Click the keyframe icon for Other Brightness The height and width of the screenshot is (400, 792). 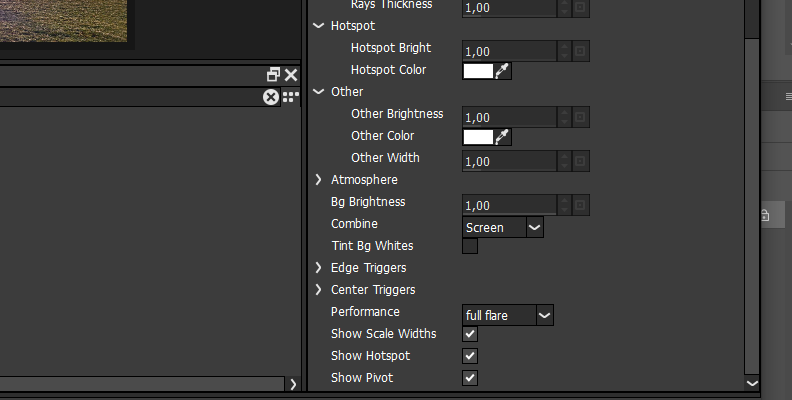coord(580,117)
